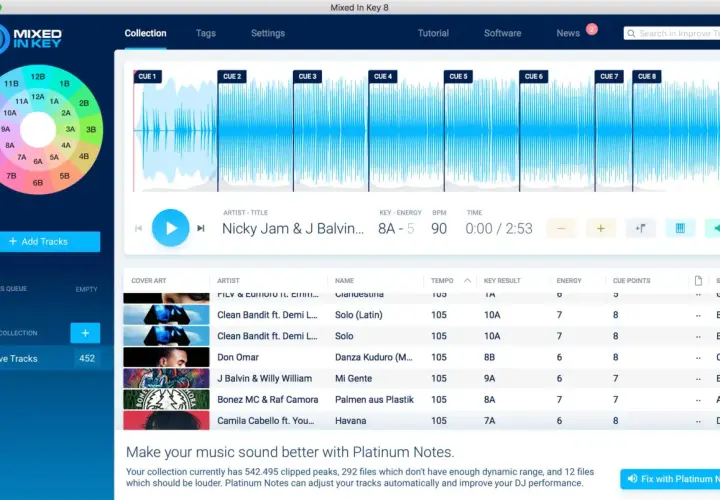Select 12A on the Camelot wheel
The height and width of the screenshot is (500, 720).
pyautogui.click(x=38, y=97)
